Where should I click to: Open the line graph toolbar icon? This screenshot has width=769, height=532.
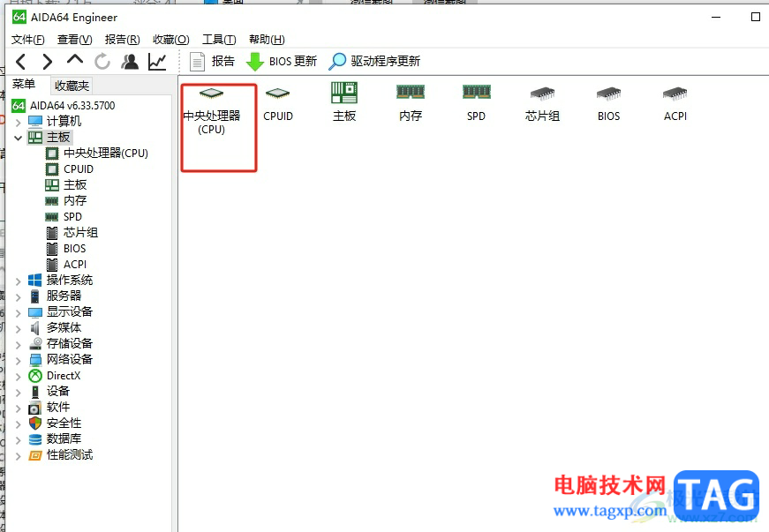[157, 62]
